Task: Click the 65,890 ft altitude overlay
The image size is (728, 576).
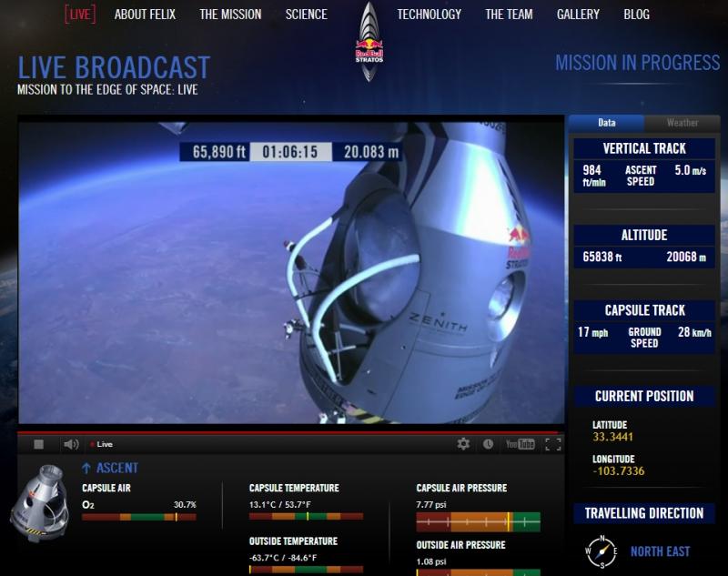Action: 215,152
